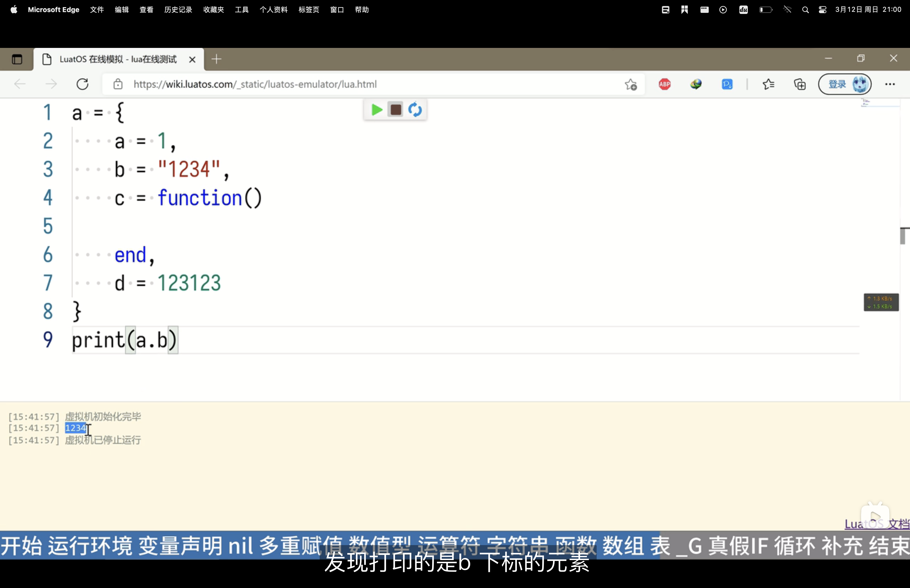This screenshot has width=910, height=588.
Task: Click the network speed indicator widget
Action: pyautogui.click(x=881, y=302)
